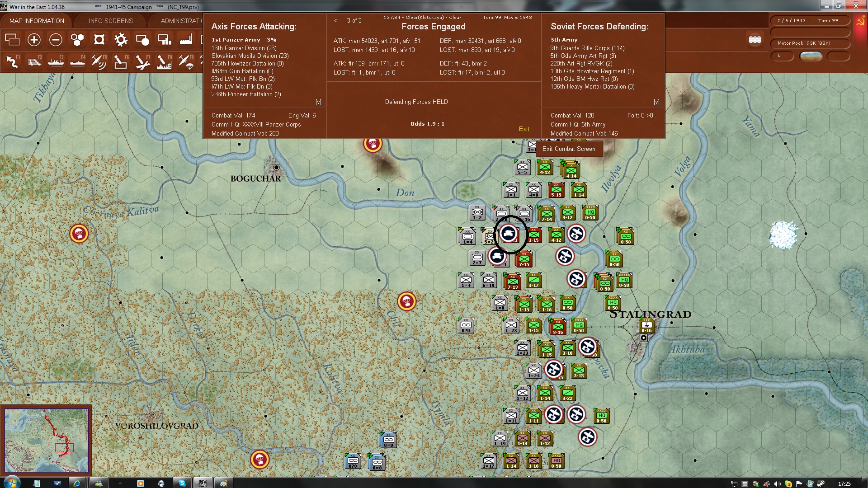This screenshot has height=488, width=868.
Task: Select the grey 1=8 Axis unit
Action: pyautogui.click(x=500, y=303)
